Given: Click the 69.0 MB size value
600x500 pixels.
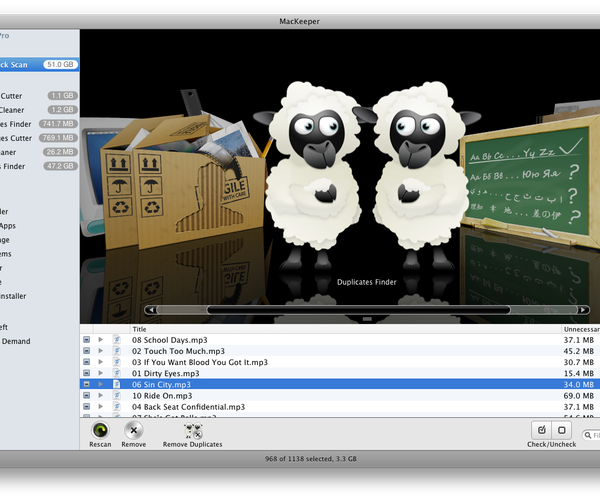Looking at the screenshot, I should point(579,395).
